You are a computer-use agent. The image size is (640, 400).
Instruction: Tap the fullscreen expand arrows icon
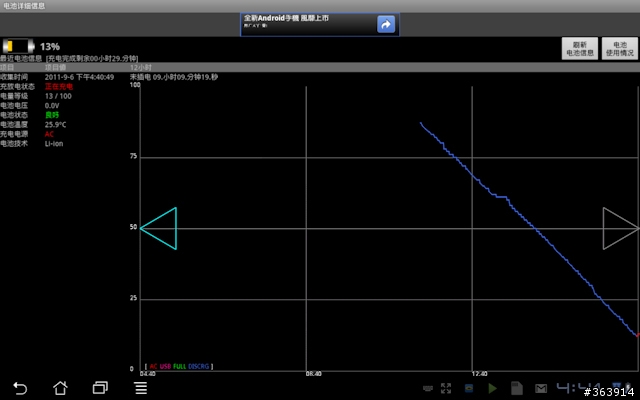point(446,388)
